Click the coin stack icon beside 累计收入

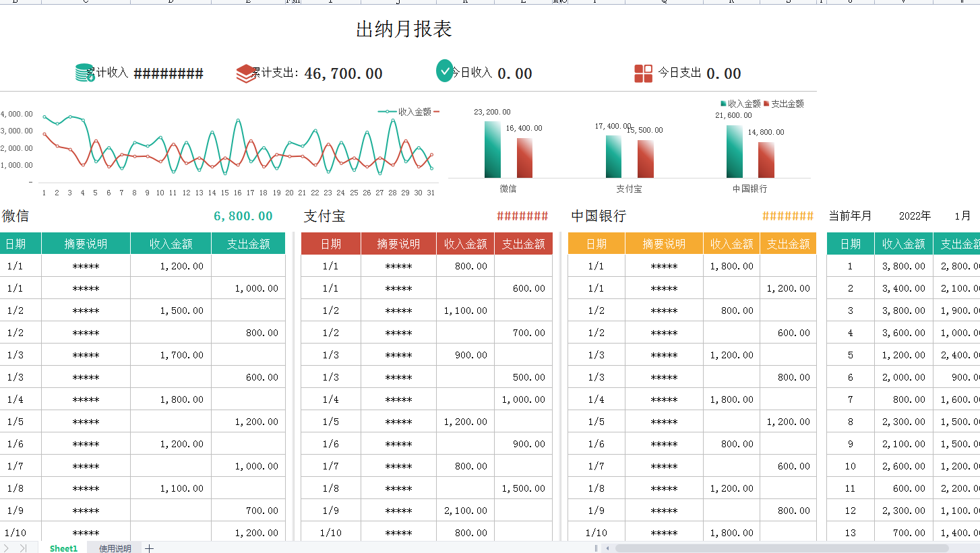(84, 71)
